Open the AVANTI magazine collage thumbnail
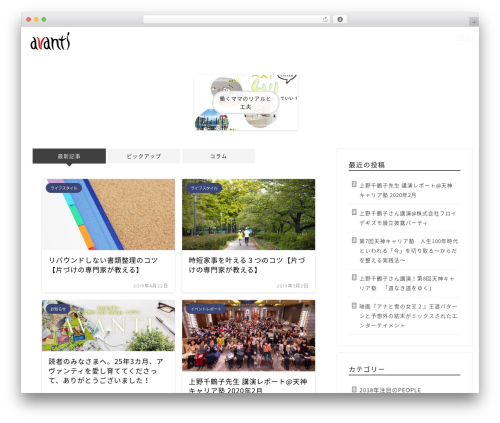 point(108,325)
